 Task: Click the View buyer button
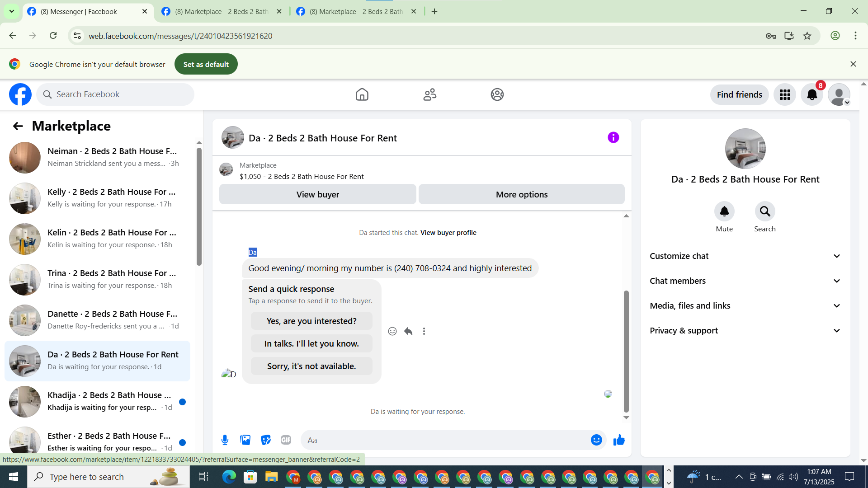coord(317,194)
